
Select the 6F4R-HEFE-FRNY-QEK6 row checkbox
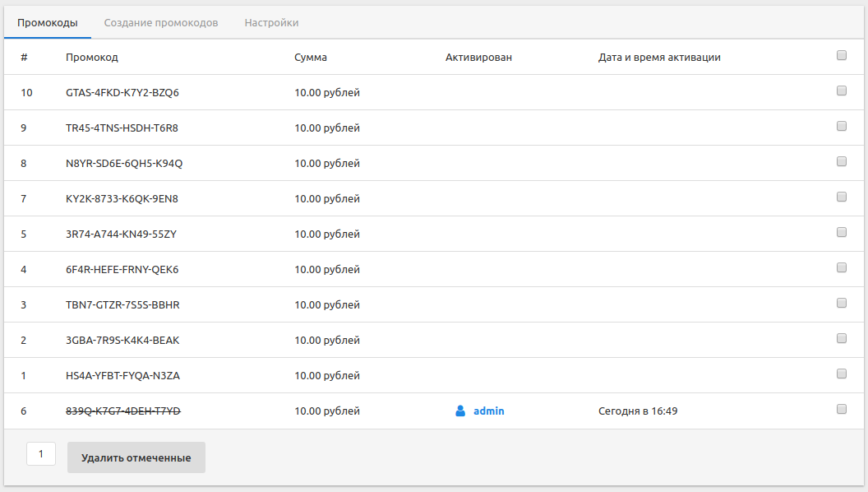coord(841,268)
